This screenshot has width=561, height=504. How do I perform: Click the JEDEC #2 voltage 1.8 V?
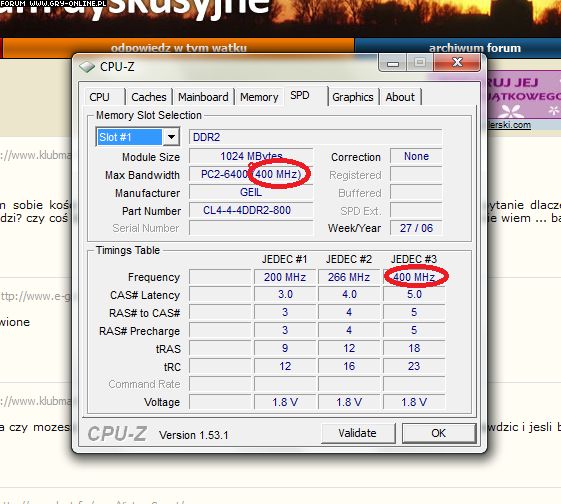tap(349, 402)
